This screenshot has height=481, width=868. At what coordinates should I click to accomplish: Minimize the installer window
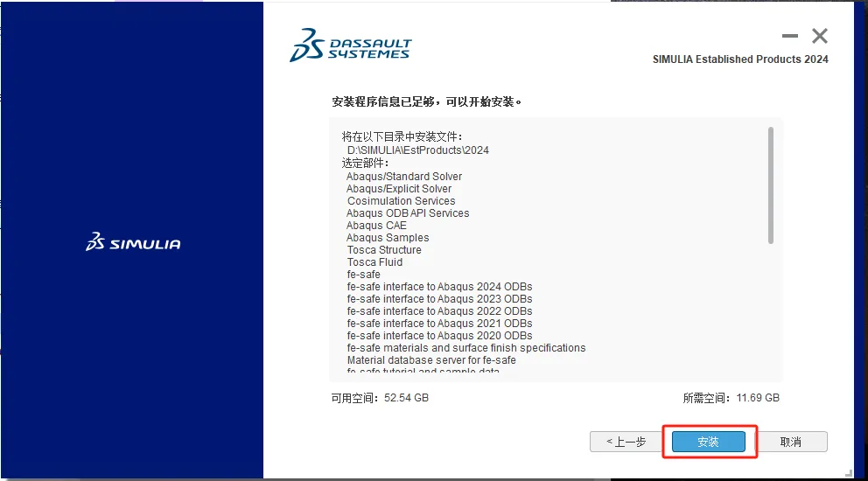(x=790, y=36)
